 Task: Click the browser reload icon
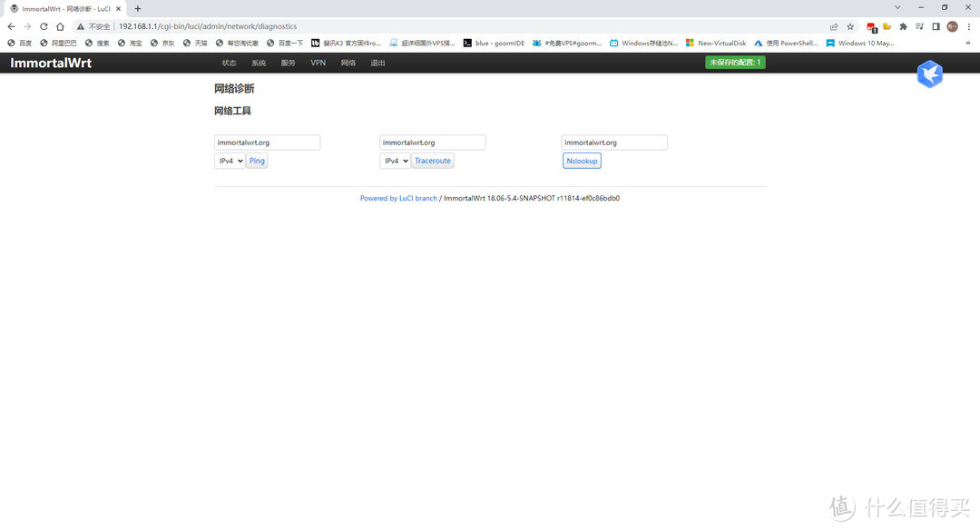(44, 26)
